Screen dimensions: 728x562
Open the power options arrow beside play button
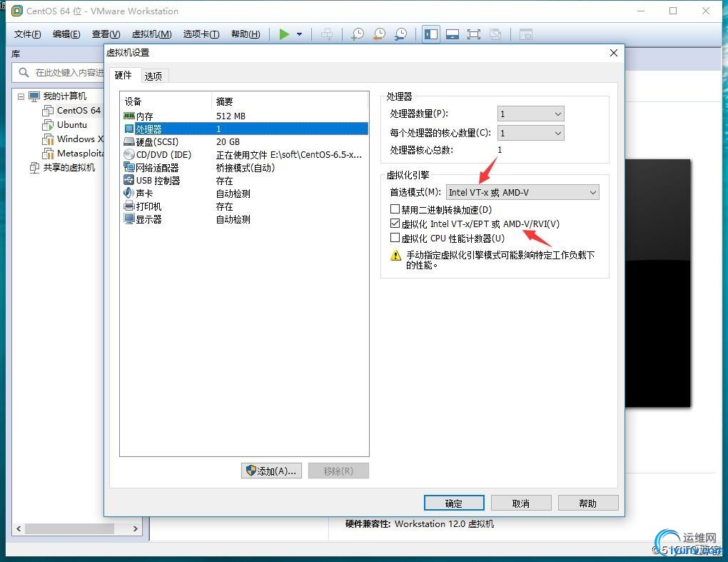pos(300,34)
